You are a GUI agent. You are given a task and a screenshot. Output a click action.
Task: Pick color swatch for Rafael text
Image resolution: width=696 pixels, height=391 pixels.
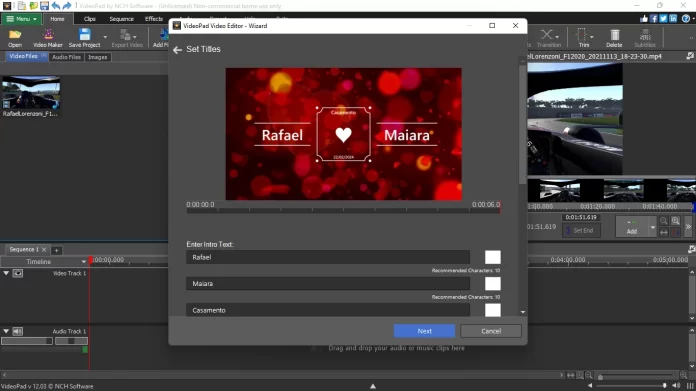pos(493,257)
